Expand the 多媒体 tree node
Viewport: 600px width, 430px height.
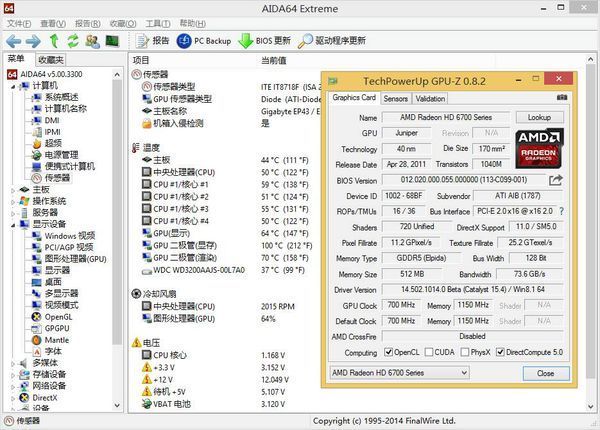[x=13, y=363]
